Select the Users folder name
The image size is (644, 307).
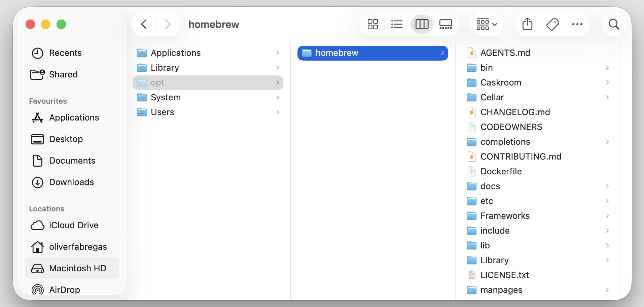(x=163, y=112)
